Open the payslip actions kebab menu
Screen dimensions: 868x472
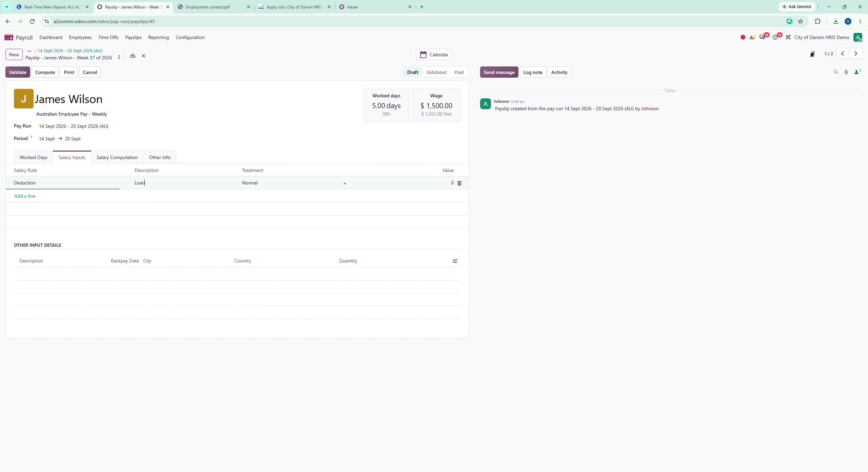point(119,57)
